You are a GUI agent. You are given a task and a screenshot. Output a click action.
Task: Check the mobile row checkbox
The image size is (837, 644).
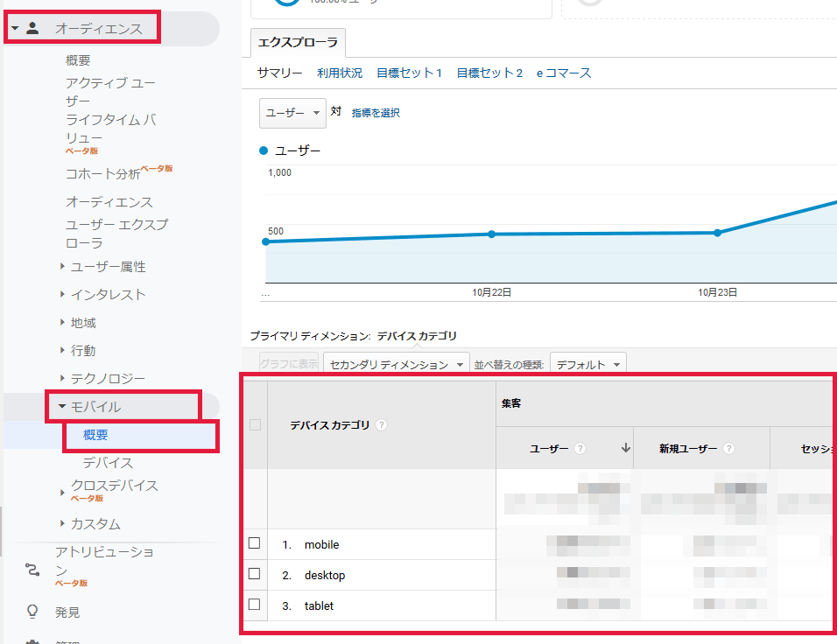(255, 543)
